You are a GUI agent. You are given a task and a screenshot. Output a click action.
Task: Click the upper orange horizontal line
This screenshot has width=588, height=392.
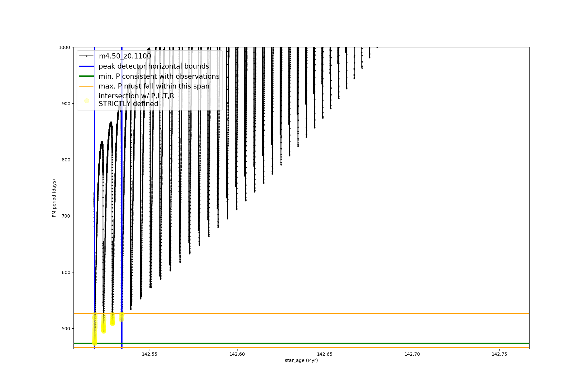pyautogui.click(x=327, y=314)
